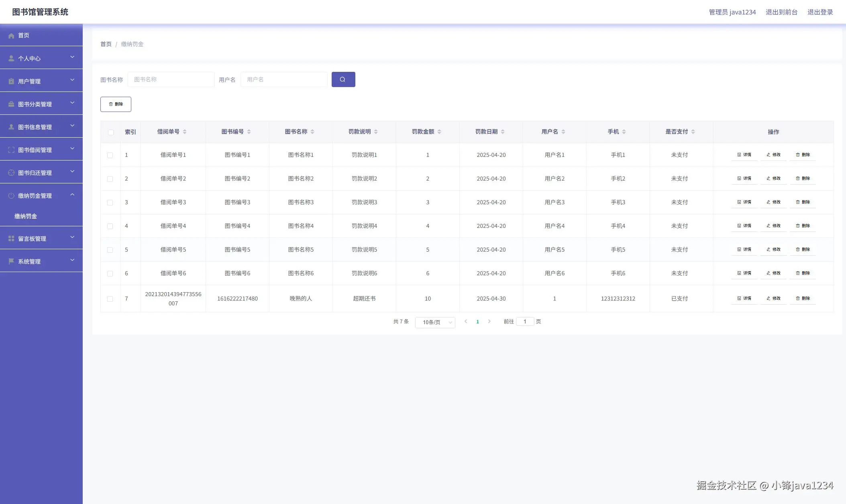Check the checkbox for row 7
This screenshot has width=846, height=504.
coord(110,299)
